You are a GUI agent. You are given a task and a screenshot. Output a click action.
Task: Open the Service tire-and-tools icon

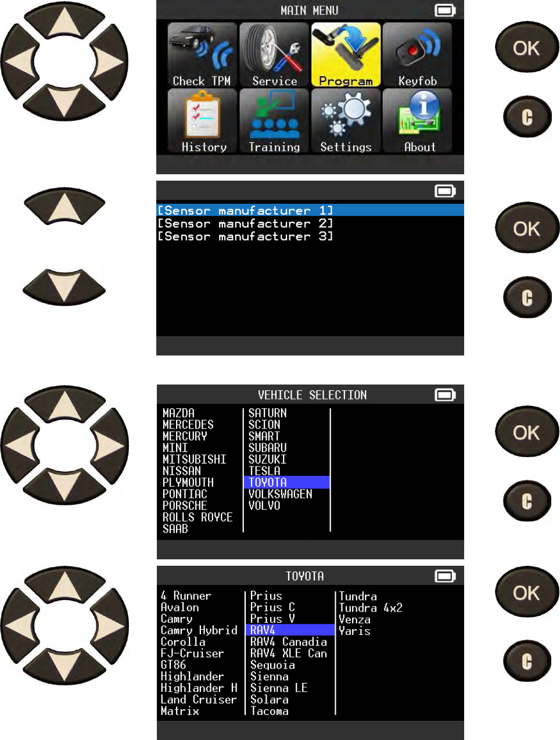click(x=274, y=55)
